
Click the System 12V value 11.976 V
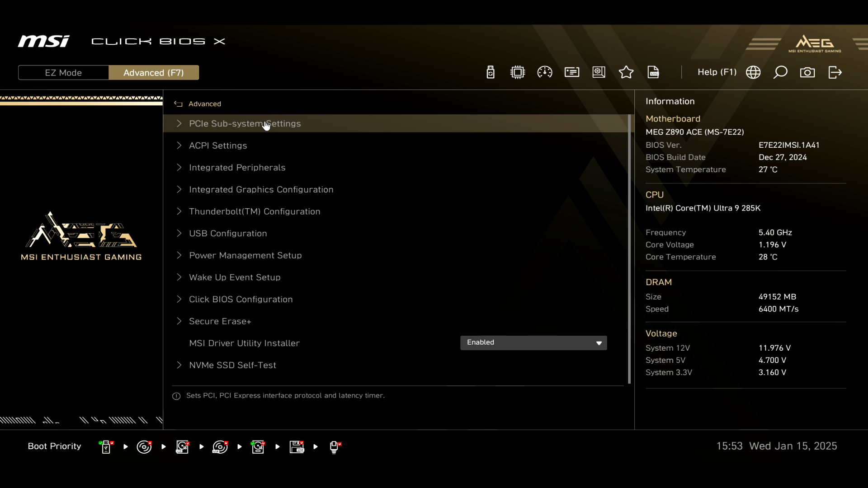tap(774, 348)
